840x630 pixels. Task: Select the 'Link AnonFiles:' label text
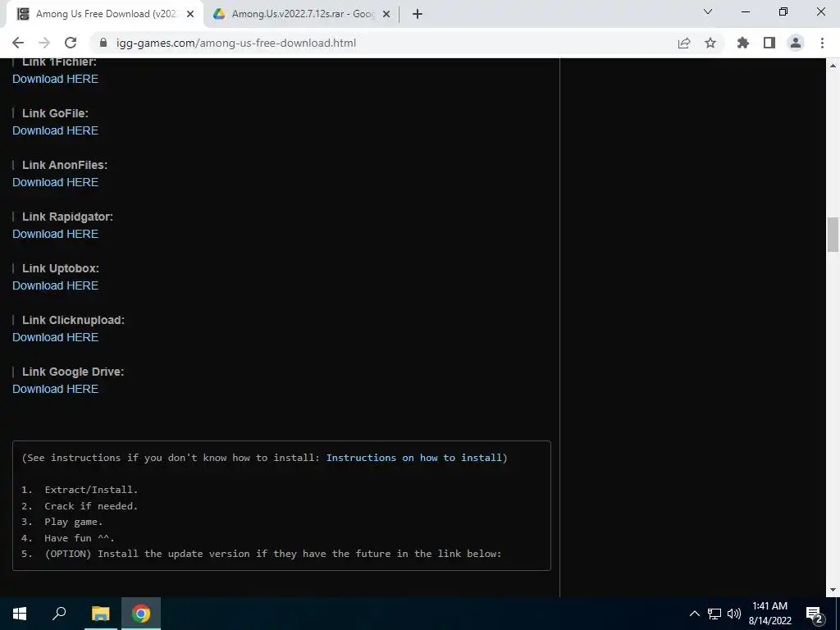[65, 165]
